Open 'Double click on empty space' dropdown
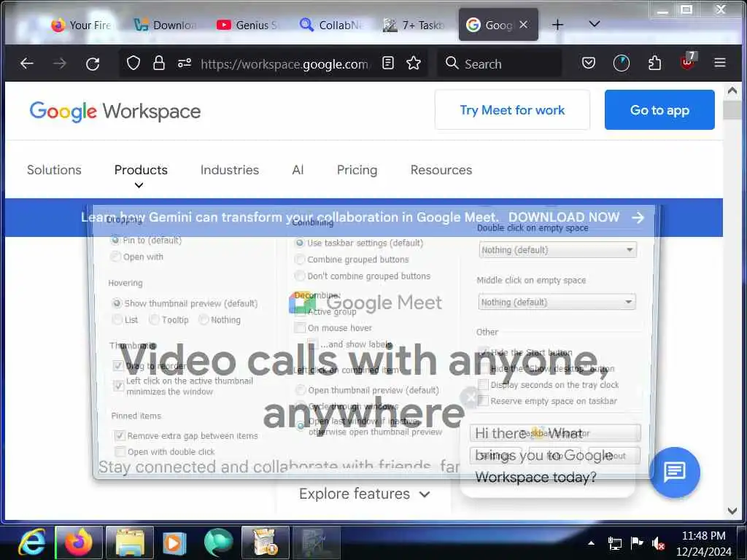 [x=558, y=250]
